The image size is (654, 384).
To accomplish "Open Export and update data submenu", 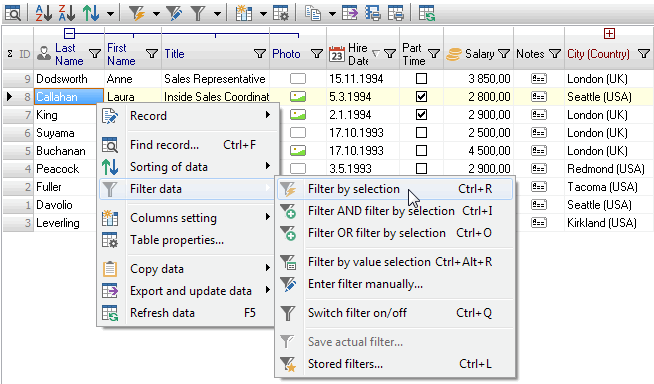I will click(x=187, y=291).
